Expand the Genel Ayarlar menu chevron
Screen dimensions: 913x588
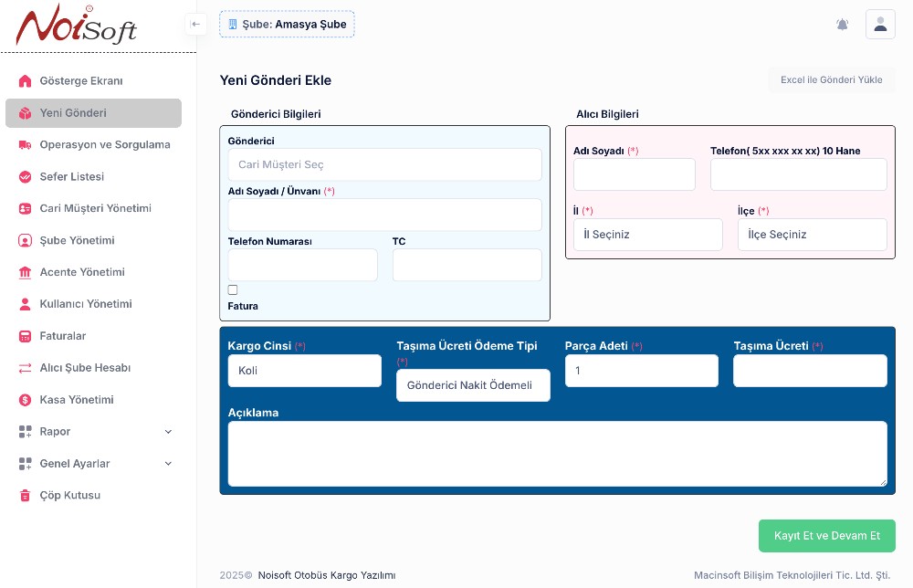168,464
